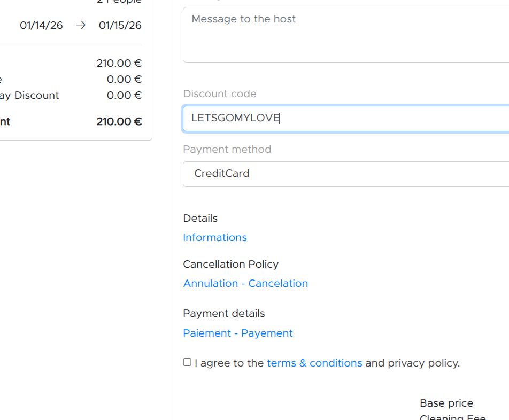Click the bold 210.00 € total amount
The image size is (509, 420).
click(x=119, y=121)
